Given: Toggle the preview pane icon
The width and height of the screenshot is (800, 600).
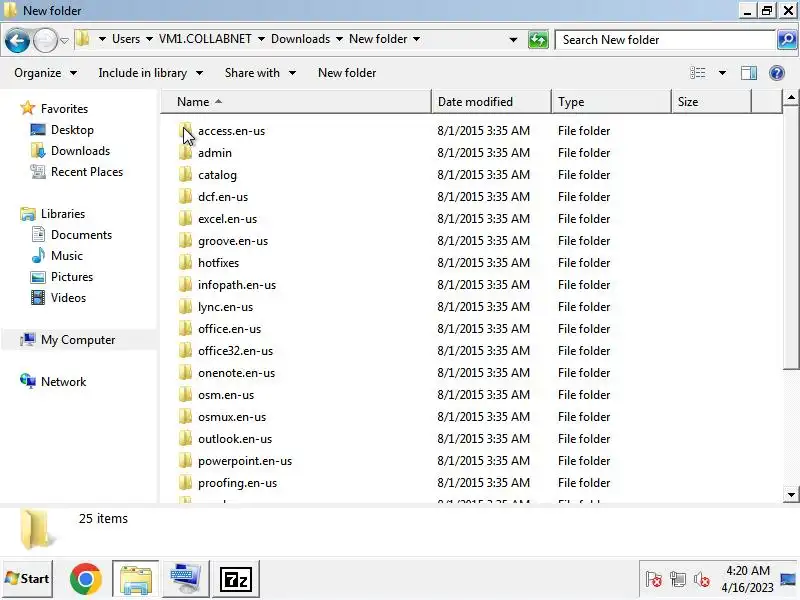Looking at the screenshot, I should (x=748, y=73).
